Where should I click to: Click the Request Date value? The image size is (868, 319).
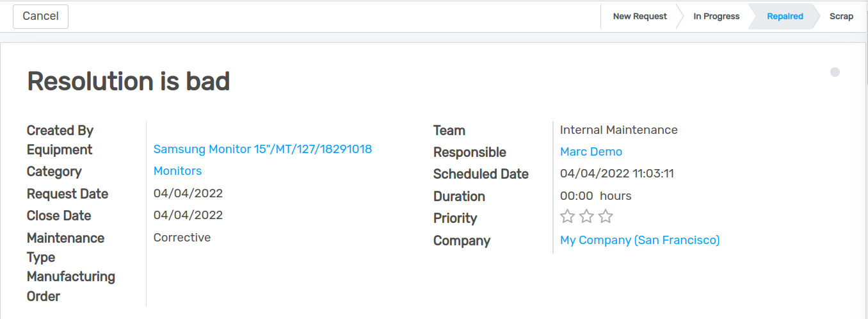188,193
